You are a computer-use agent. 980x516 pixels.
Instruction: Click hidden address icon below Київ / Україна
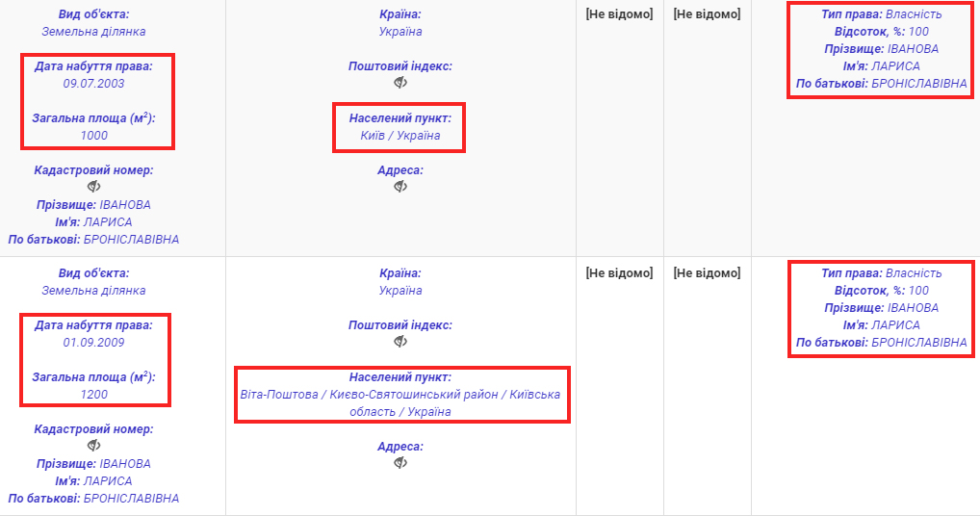pyautogui.click(x=400, y=187)
